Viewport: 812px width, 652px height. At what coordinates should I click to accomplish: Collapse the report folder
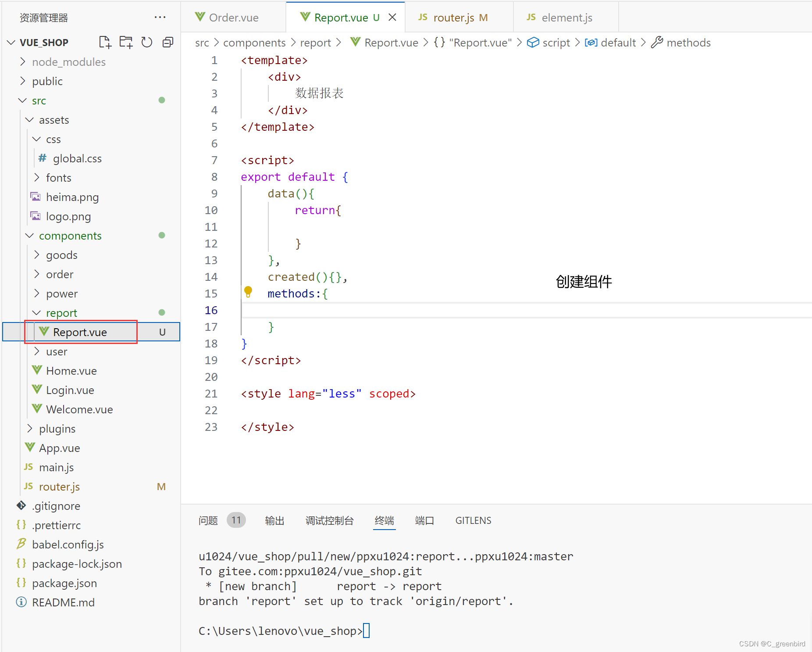37,312
